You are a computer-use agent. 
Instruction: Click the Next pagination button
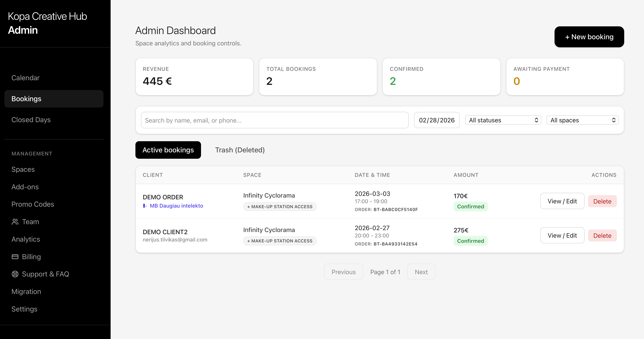421,272
